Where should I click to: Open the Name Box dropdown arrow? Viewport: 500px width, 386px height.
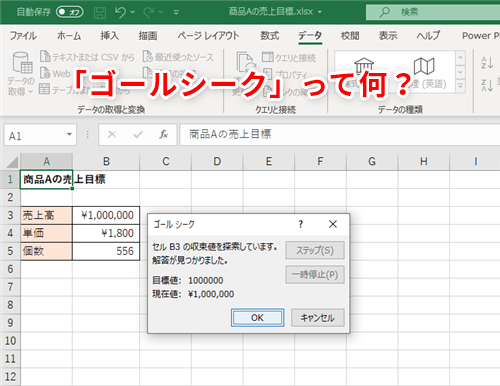[x=69, y=135]
